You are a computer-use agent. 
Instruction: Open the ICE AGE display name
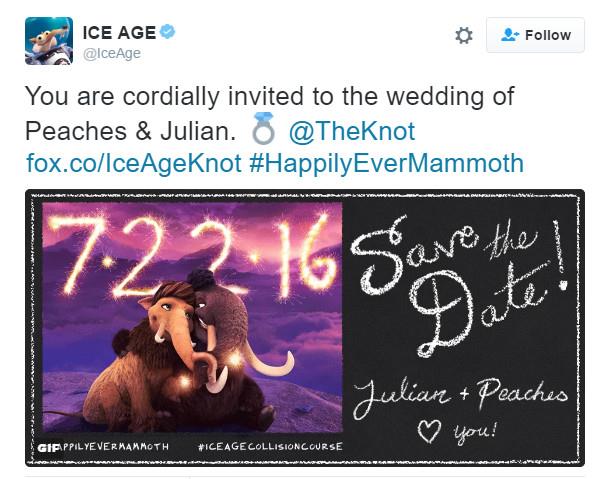(119, 33)
